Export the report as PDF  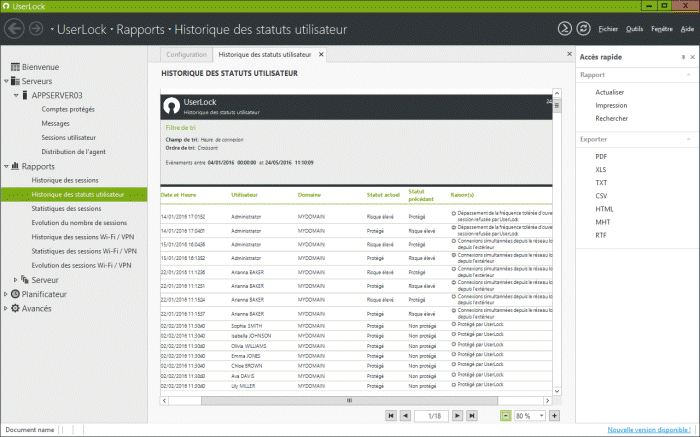(x=601, y=157)
